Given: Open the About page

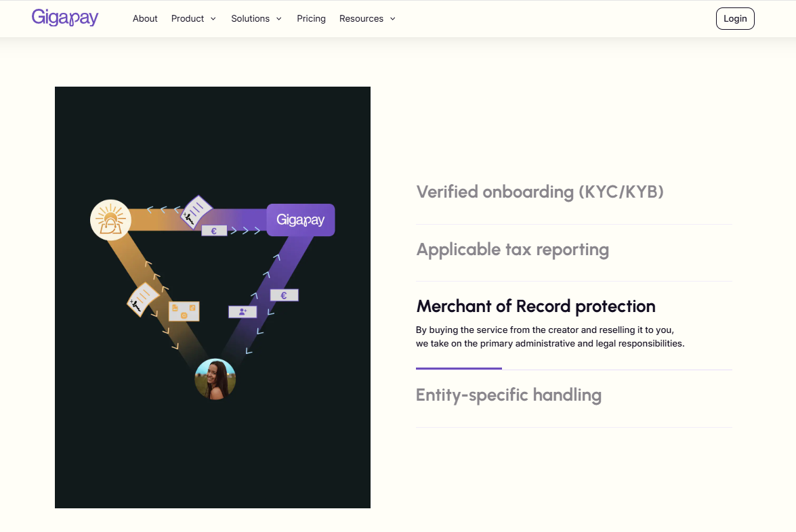Looking at the screenshot, I should point(145,19).
